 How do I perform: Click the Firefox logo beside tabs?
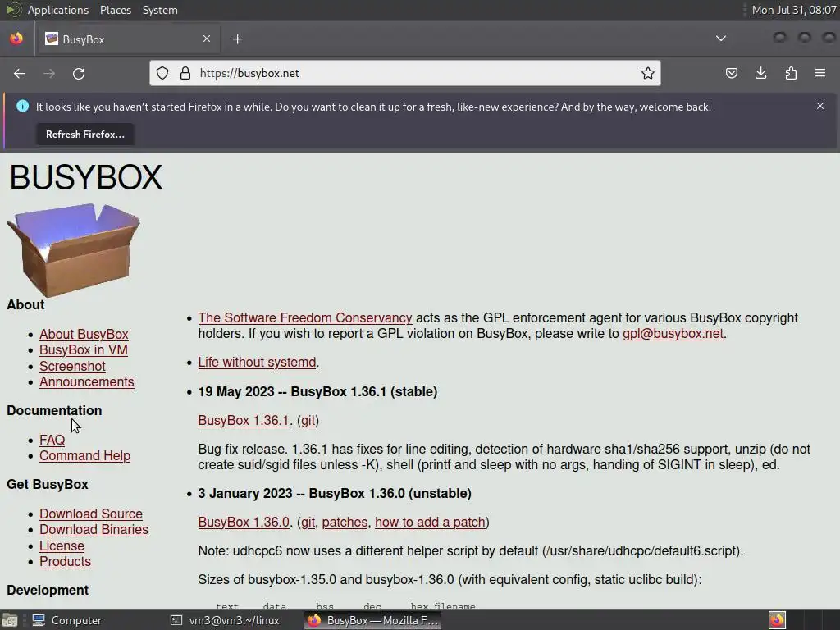point(16,39)
